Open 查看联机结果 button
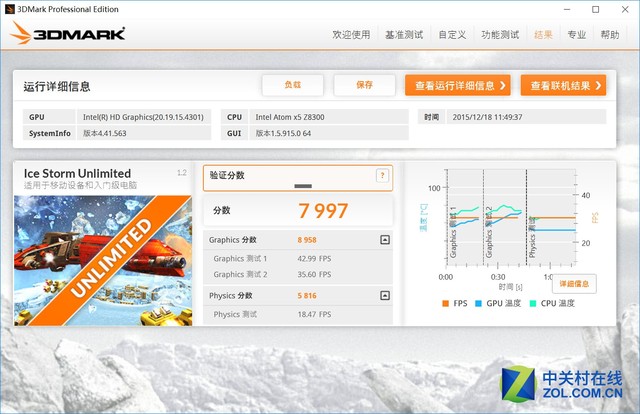The image size is (640, 414). [563, 85]
